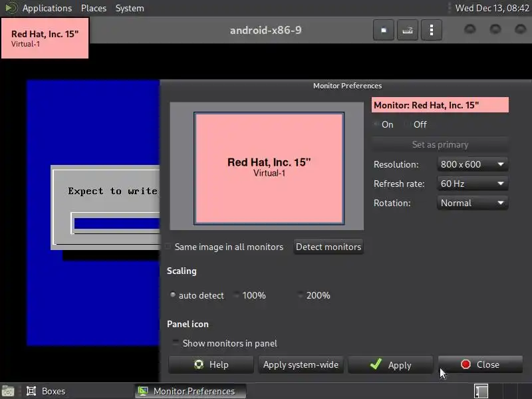Screen dimensions: 532x399
Task: Select the Red Hat, Inc. 15" monitor preview
Action: [269, 168]
